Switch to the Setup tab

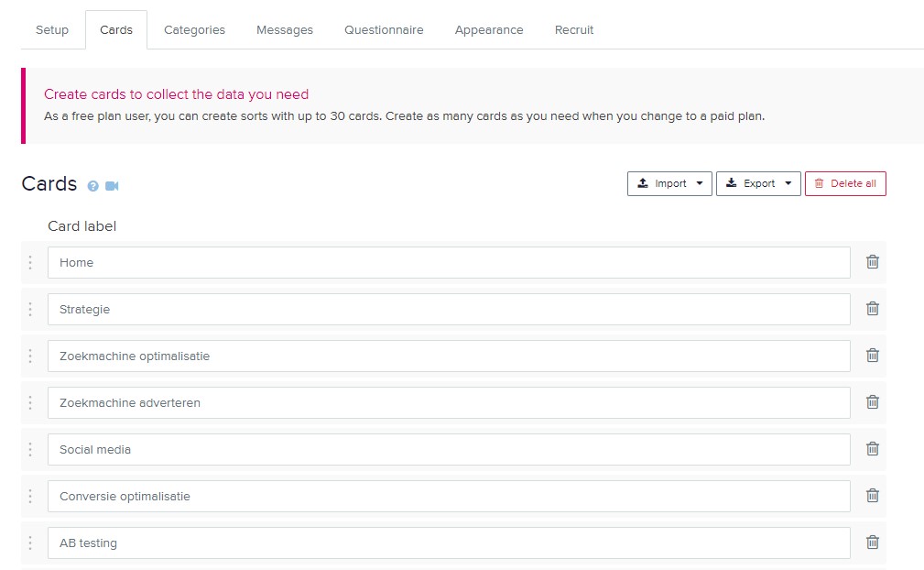(x=52, y=30)
